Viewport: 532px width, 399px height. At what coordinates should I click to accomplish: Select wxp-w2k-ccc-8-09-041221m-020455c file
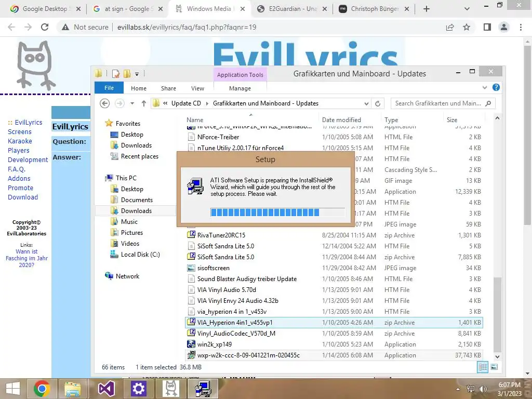coord(334,355)
